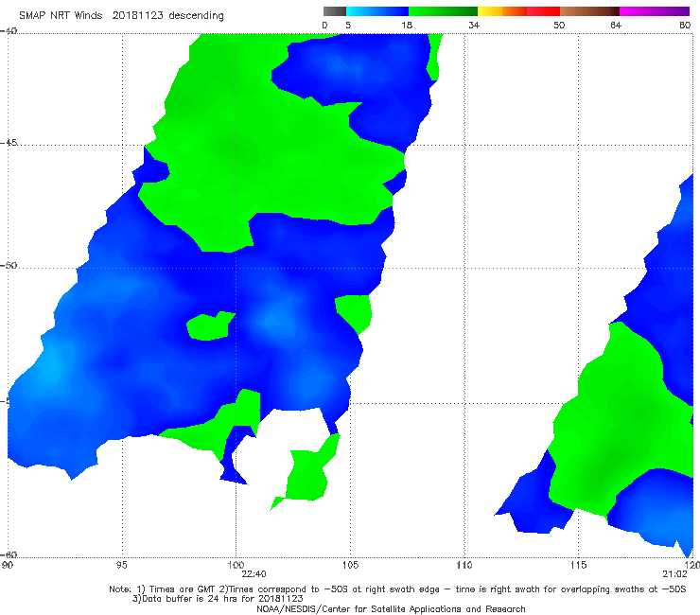Click the latitude label '-45' on the axis

tap(9, 143)
